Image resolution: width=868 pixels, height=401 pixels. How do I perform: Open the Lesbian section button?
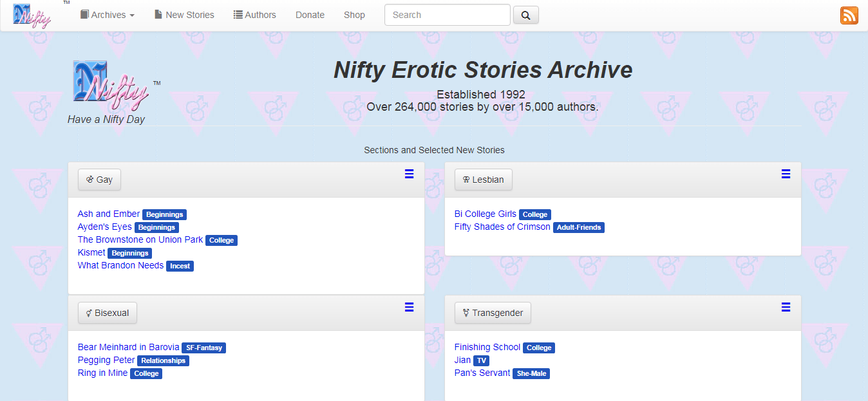[484, 180]
